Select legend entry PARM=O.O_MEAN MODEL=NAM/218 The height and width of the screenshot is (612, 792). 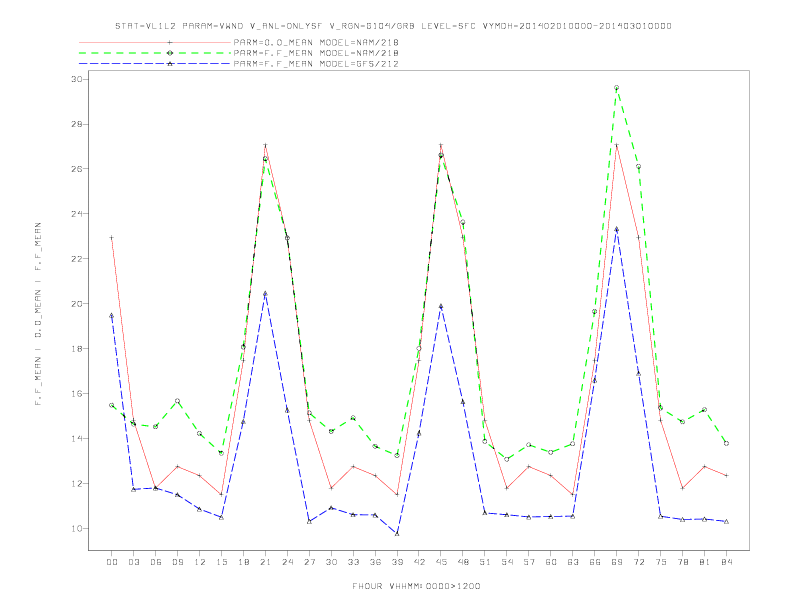pos(316,42)
